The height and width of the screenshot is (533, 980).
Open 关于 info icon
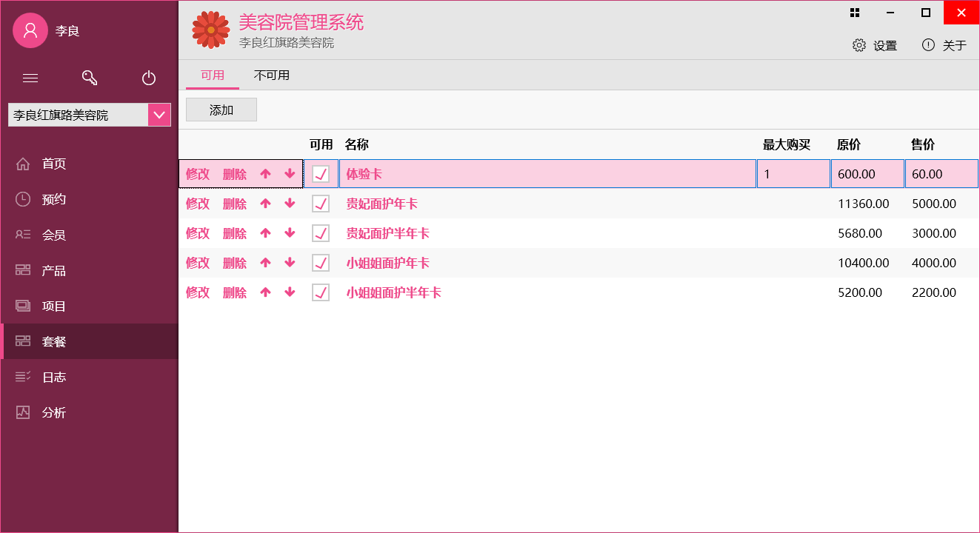tap(928, 45)
